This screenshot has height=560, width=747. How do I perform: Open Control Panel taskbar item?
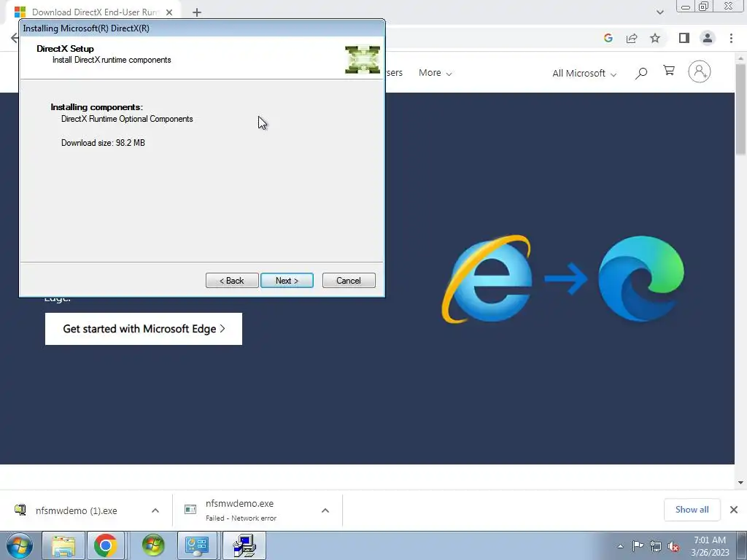[197, 545]
